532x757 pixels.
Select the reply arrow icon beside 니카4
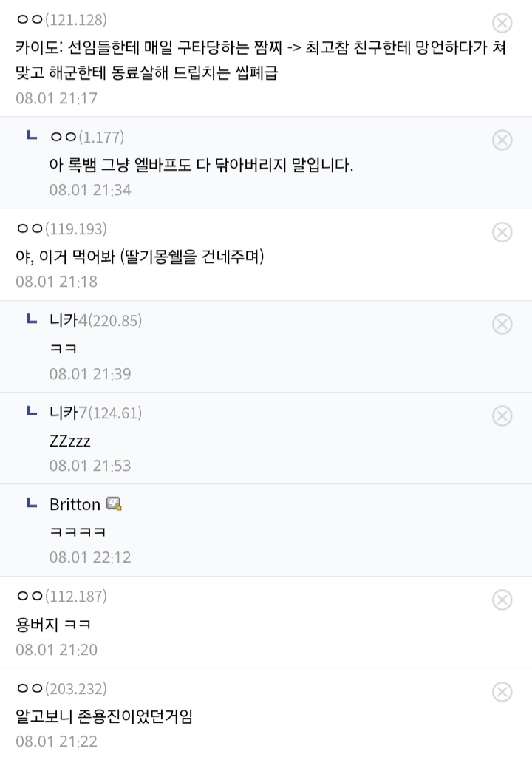click(32, 319)
